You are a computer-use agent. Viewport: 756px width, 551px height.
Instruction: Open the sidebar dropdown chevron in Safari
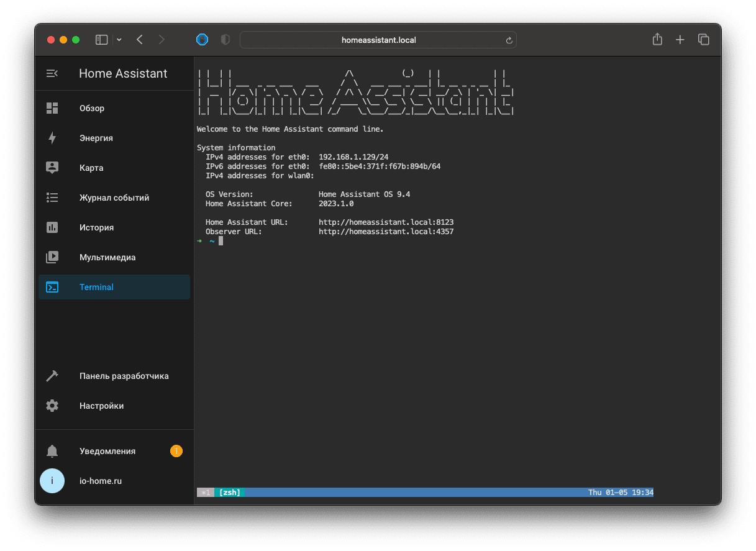click(119, 39)
